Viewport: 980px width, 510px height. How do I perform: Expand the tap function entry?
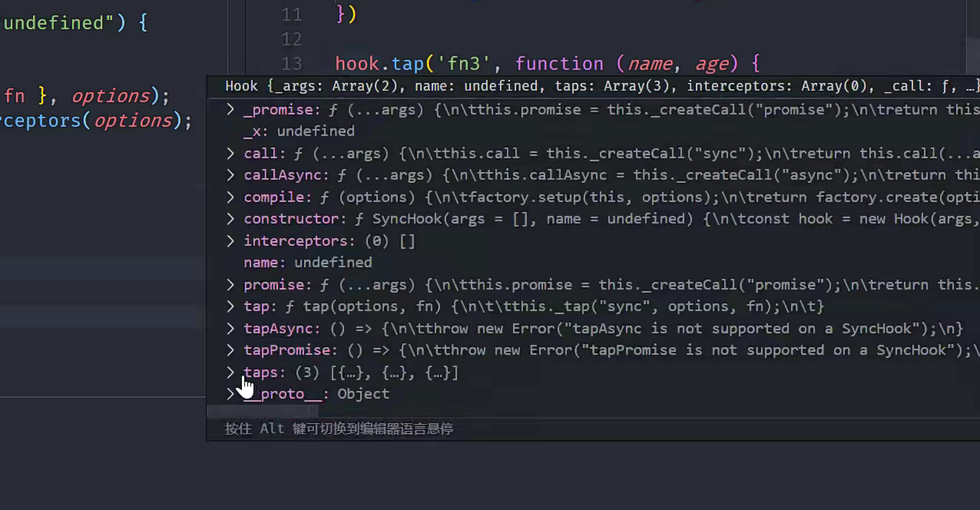[230, 306]
